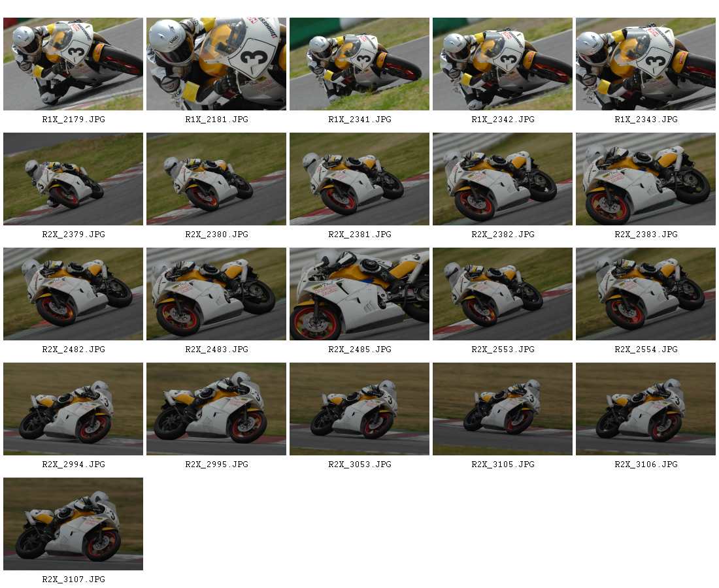The image size is (719, 588).
Task: Open the last thumbnail R2X_3107.JPG
Action: pyautogui.click(x=73, y=524)
